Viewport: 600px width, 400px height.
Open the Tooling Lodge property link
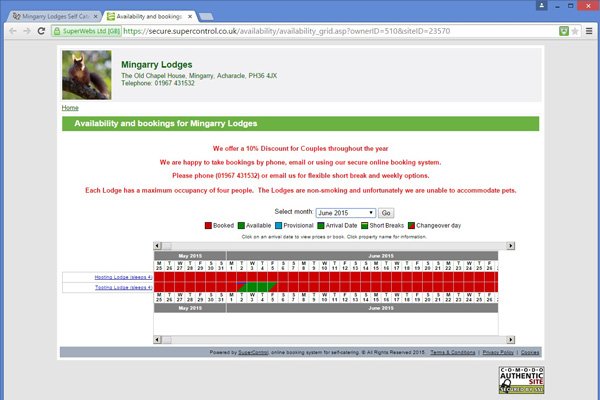tap(122, 287)
